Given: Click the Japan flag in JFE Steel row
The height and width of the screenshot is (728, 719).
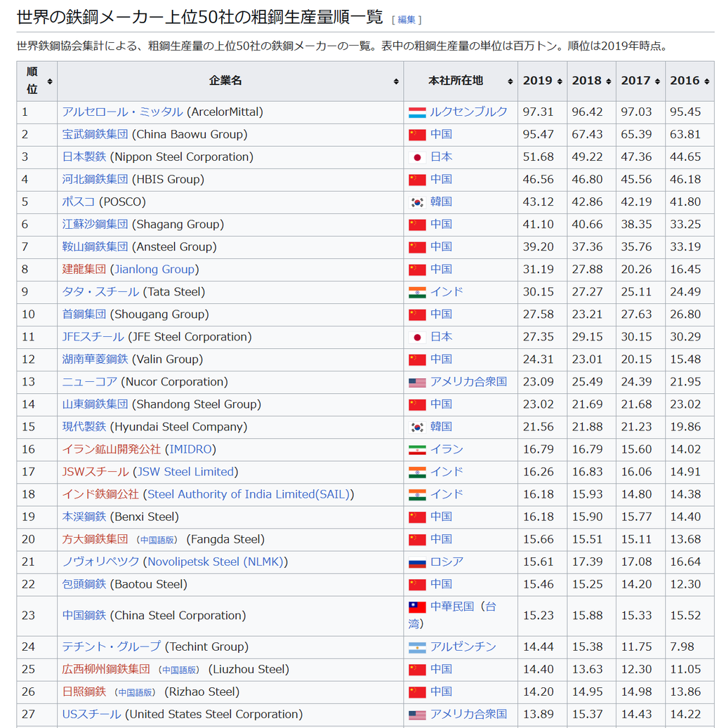Looking at the screenshot, I should 417,338.
